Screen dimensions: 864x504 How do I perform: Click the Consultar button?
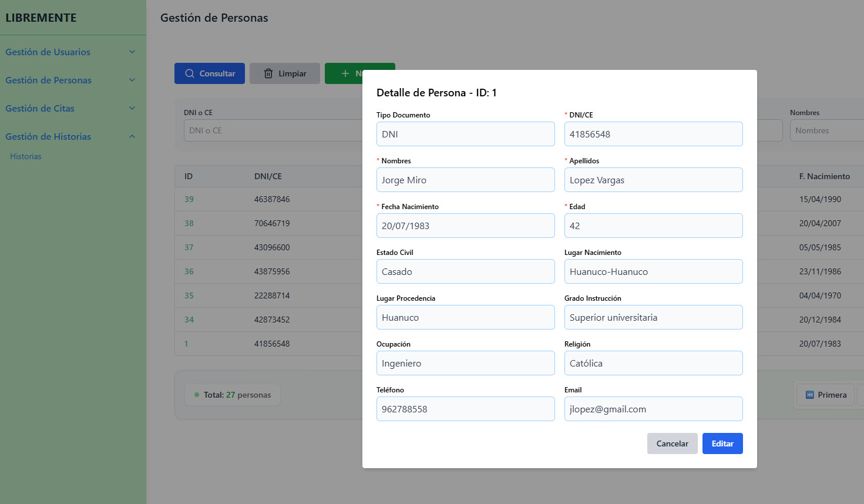point(210,73)
